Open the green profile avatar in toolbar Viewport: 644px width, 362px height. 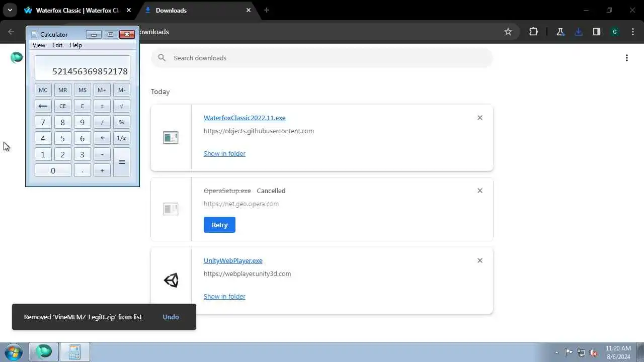pyautogui.click(x=615, y=32)
